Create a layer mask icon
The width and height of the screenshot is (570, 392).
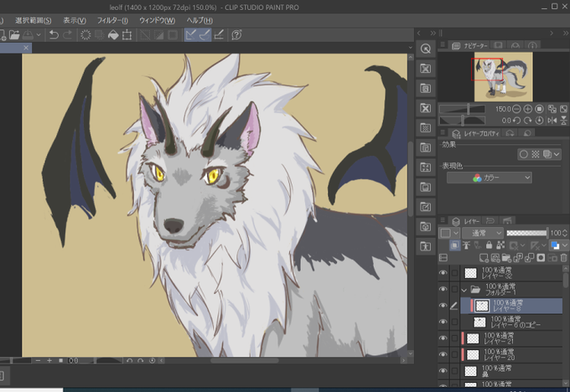click(x=541, y=258)
